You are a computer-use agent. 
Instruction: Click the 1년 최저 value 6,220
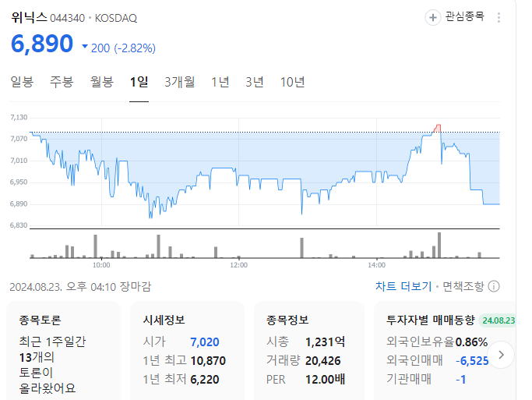click(205, 379)
